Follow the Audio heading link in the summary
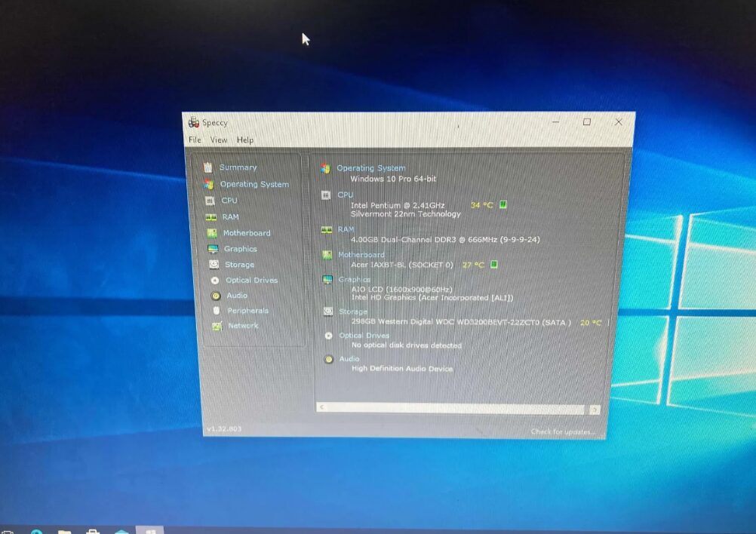Screen dimensions: 756x534 349,359
